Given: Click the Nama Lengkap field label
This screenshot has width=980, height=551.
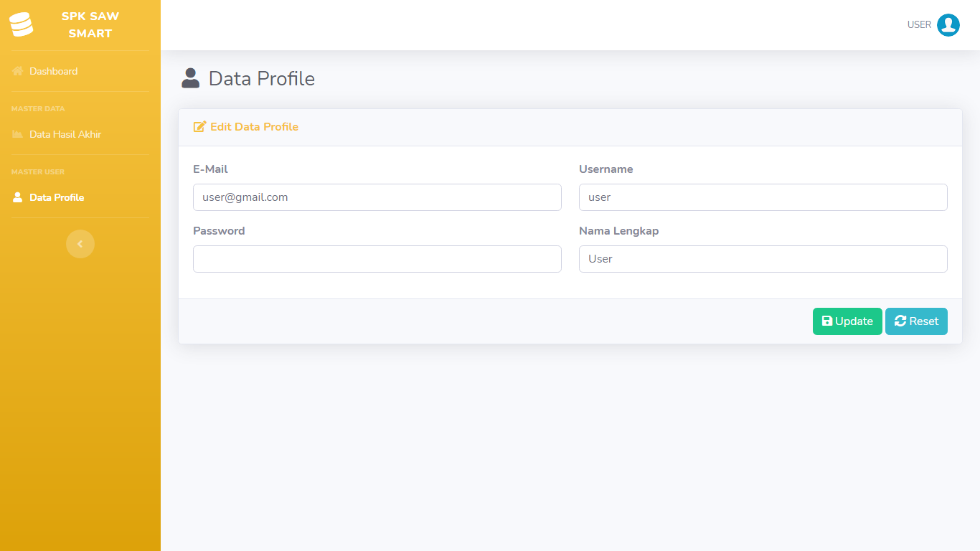Looking at the screenshot, I should [618, 231].
